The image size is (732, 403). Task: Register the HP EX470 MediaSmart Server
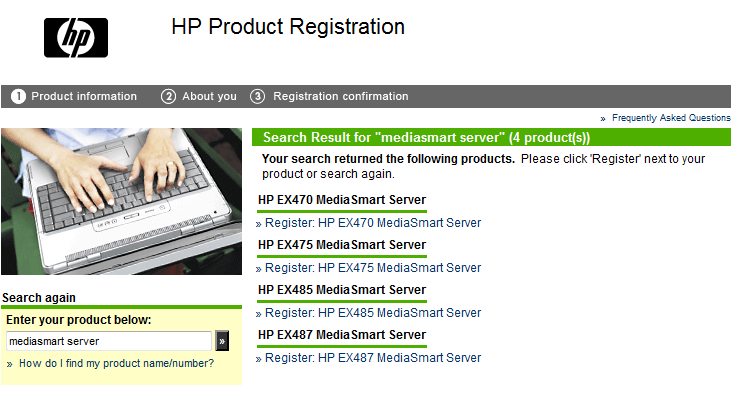pyautogui.click(x=373, y=223)
